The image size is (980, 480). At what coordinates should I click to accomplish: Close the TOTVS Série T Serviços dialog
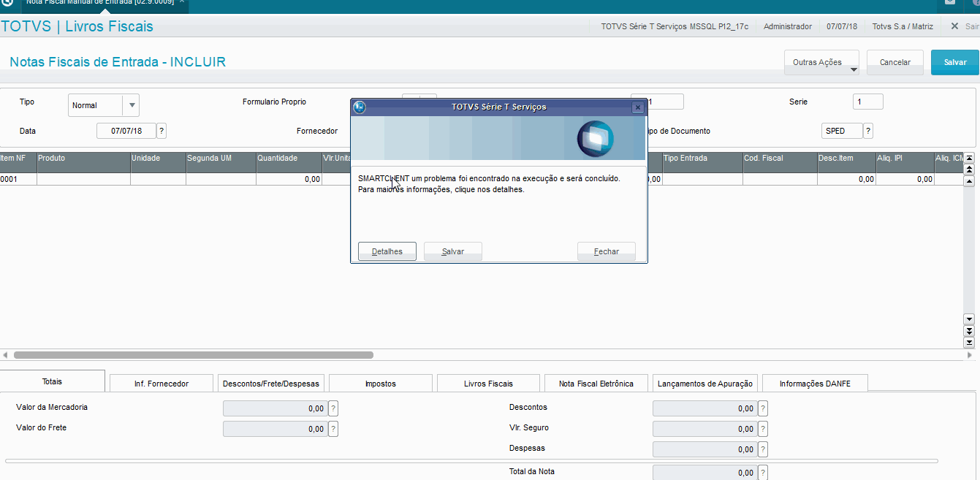[637, 107]
